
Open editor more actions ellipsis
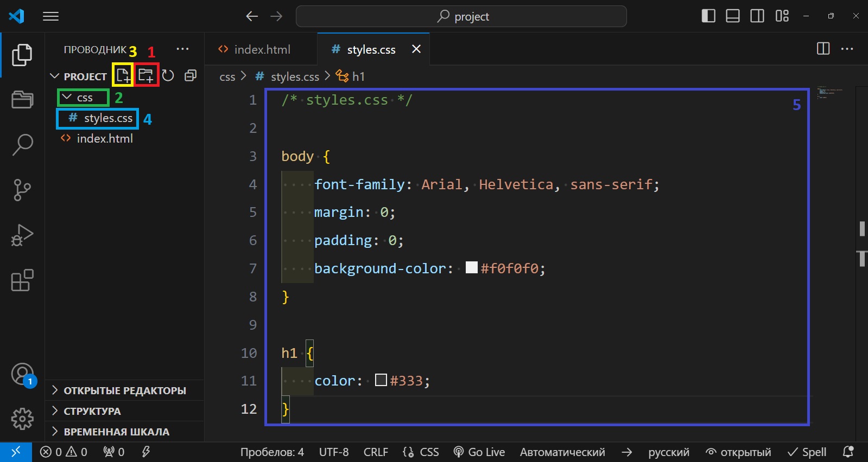(x=847, y=49)
